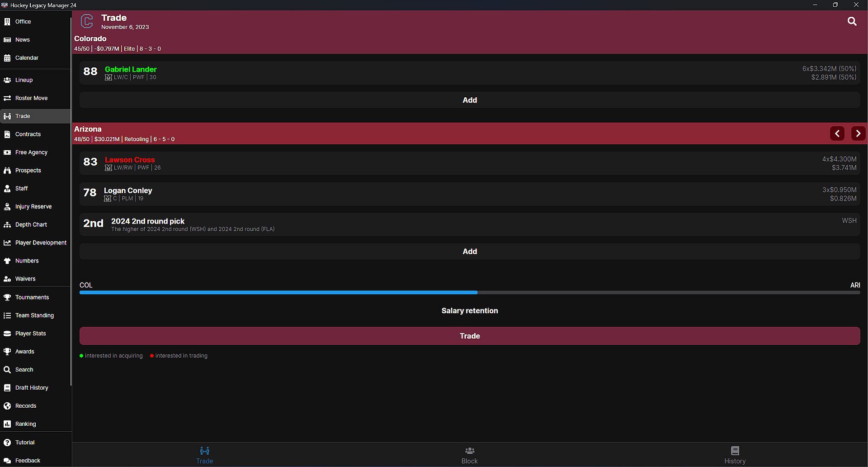
Task: Open Gabriel Lander player link
Action: pyautogui.click(x=131, y=69)
